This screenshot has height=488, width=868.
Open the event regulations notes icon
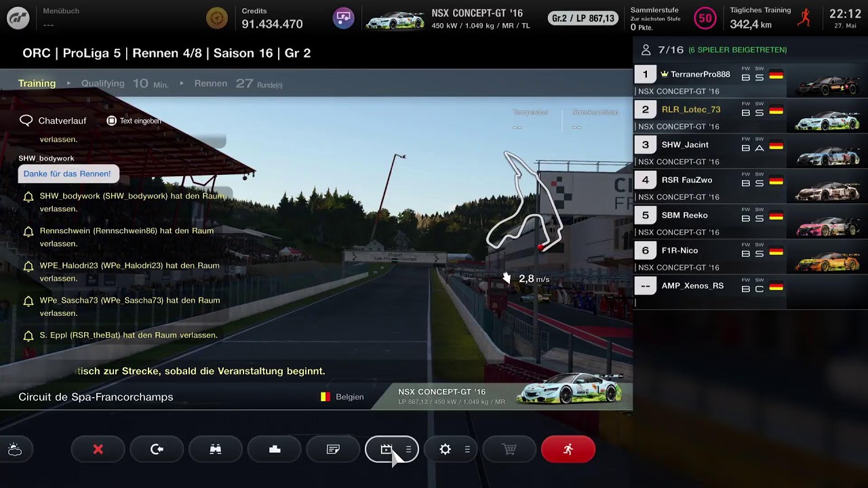(333, 449)
